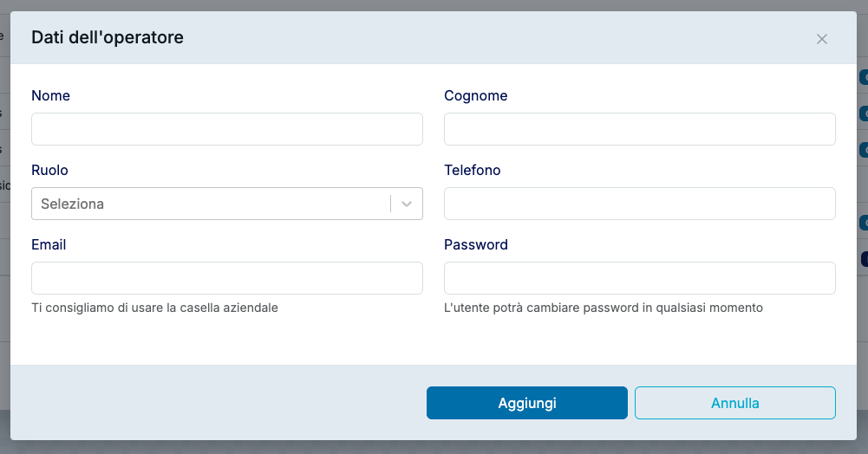The width and height of the screenshot is (868, 454).
Task: Focus the Cognome text field
Action: click(x=639, y=129)
